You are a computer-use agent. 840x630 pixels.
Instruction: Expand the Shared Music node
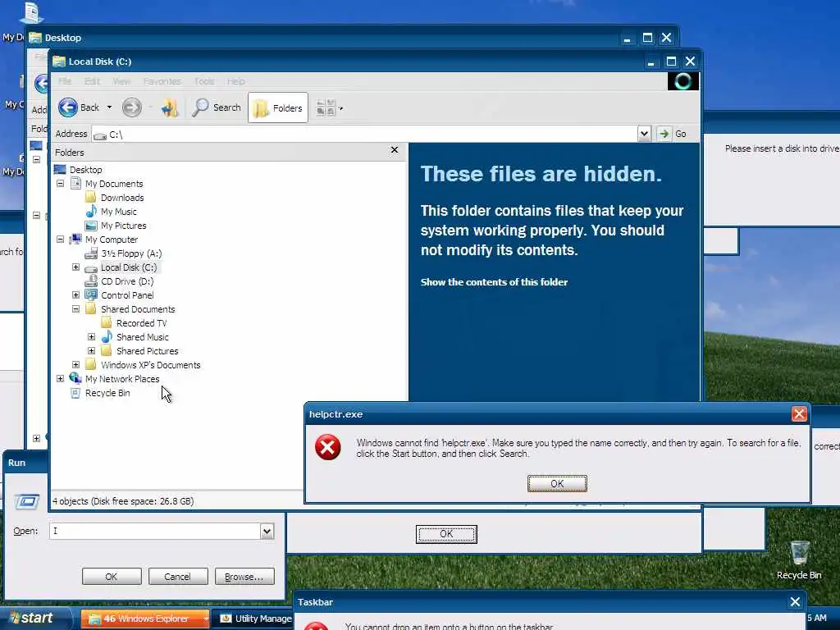[91, 336]
